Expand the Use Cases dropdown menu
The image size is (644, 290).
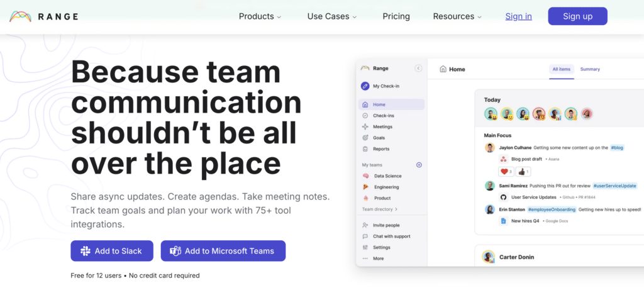point(332,16)
